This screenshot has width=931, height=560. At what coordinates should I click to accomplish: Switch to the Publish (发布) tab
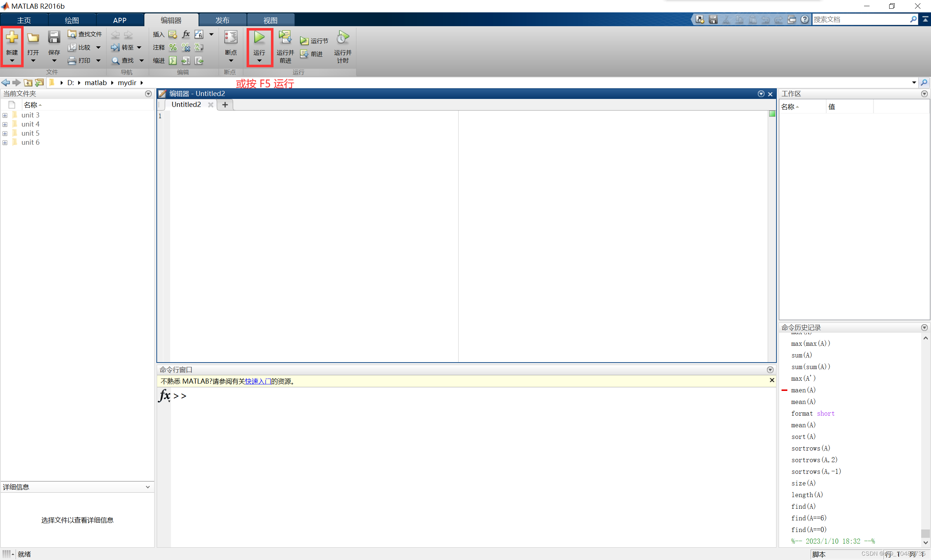tap(222, 20)
